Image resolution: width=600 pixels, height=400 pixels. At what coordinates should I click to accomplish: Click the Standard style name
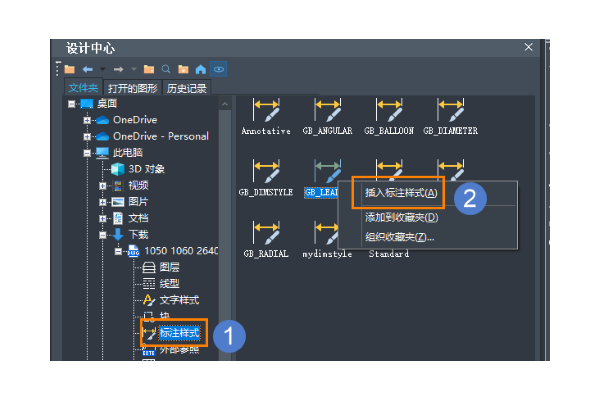tap(389, 254)
